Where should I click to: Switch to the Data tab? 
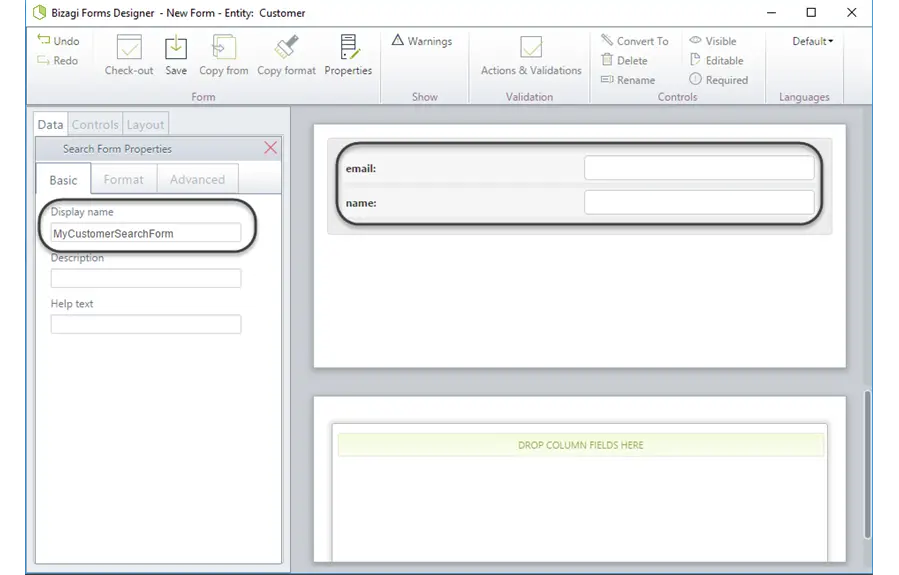[x=50, y=124]
